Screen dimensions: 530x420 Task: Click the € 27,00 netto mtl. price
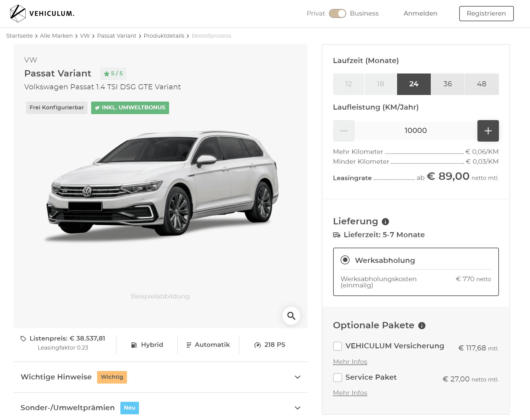pos(471,379)
